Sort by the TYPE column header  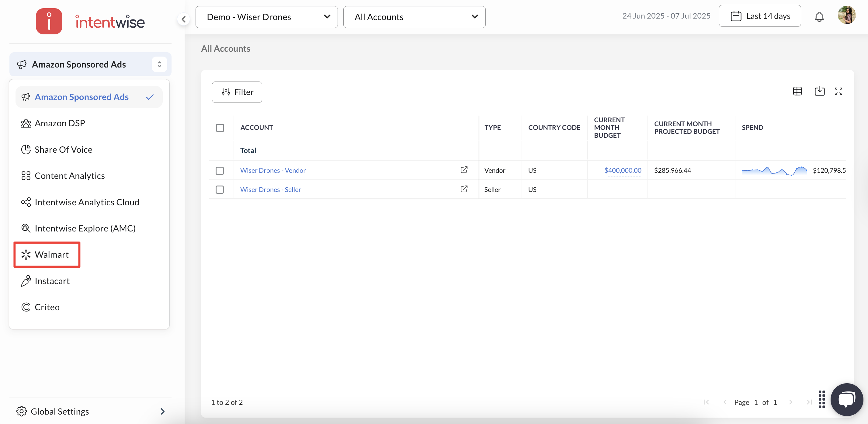click(x=492, y=127)
